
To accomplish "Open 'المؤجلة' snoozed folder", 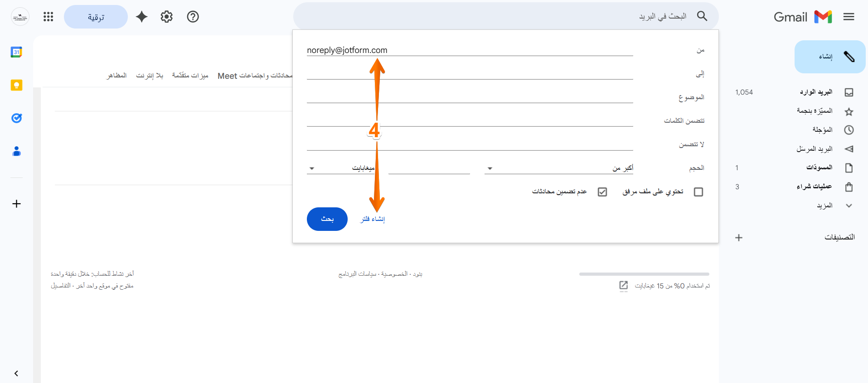I will [x=822, y=130].
